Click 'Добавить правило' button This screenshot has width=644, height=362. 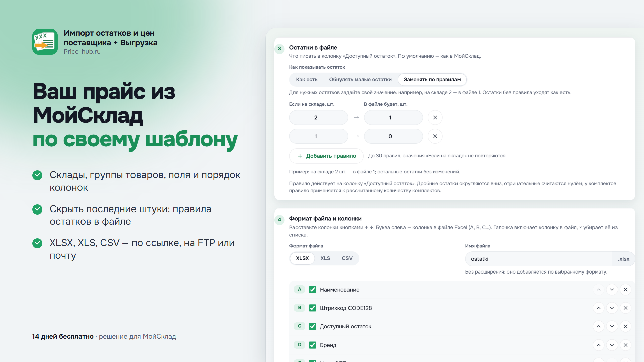pyautogui.click(x=327, y=156)
